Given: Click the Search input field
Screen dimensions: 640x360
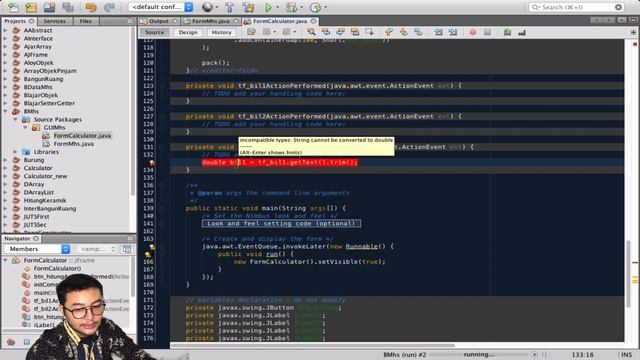Looking at the screenshot, I should [577, 7].
